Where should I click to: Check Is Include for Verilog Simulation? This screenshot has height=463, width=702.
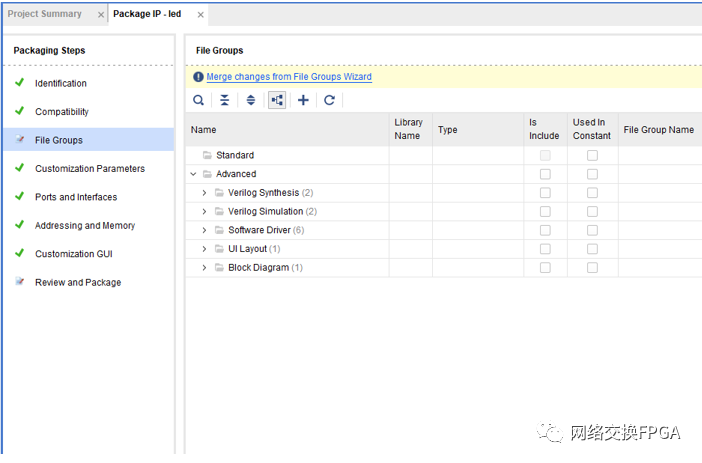click(x=545, y=211)
